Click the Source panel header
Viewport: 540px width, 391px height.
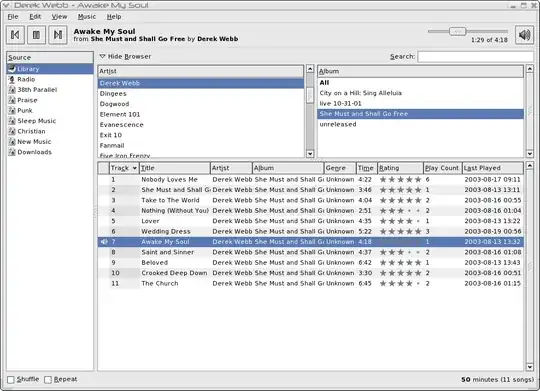pos(50,58)
